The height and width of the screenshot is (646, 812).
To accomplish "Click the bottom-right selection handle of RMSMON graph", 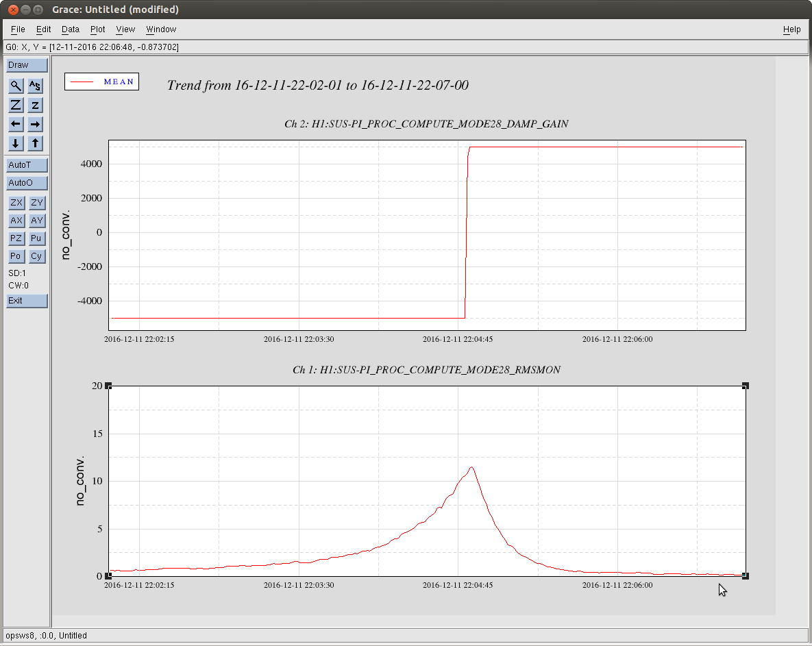I will click(x=746, y=576).
